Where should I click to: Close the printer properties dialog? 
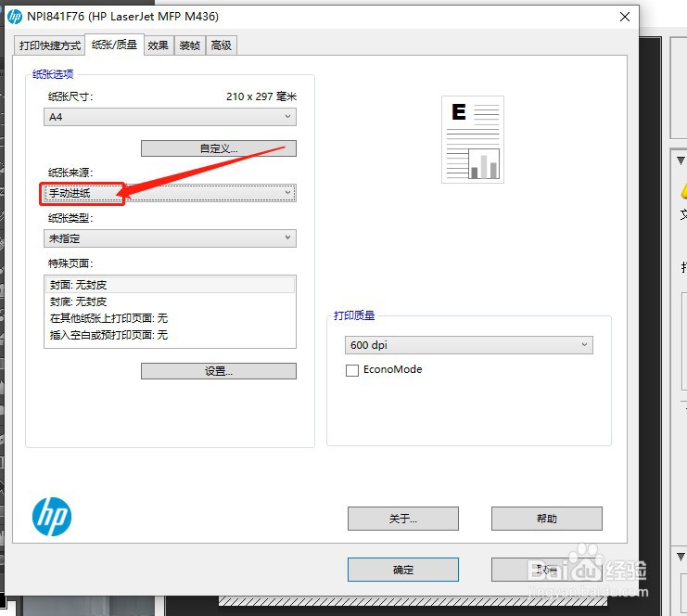[625, 17]
